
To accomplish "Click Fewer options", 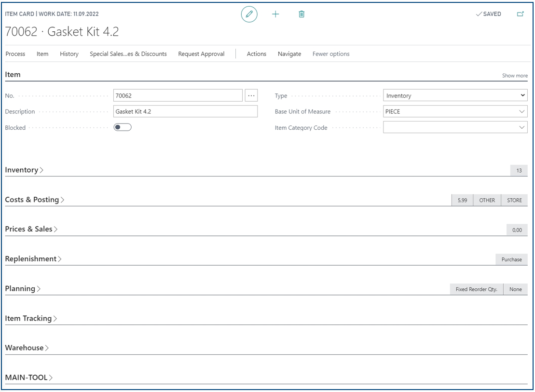I will 331,54.
